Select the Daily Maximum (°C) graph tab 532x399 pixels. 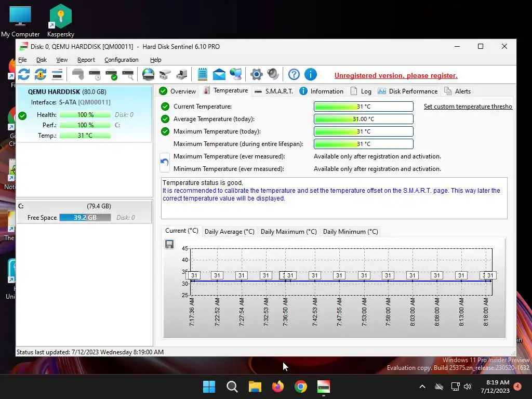tap(289, 232)
